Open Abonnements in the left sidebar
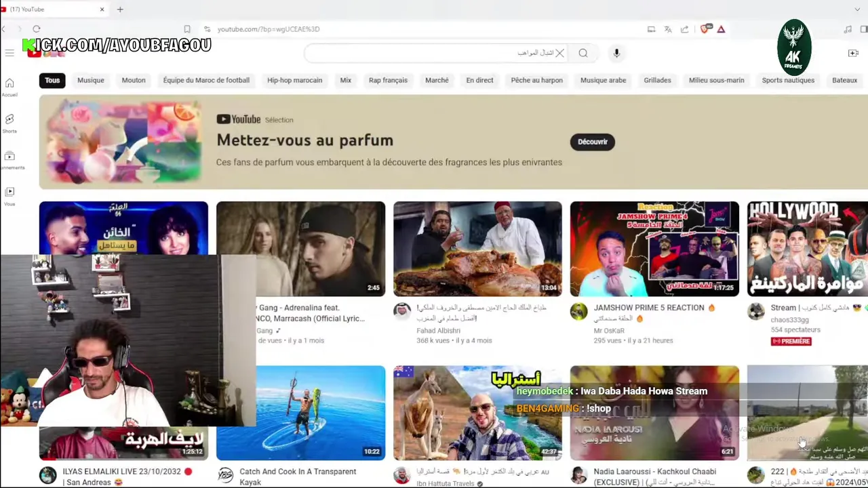The height and width of the screenshot is (488, 868). click(x=9, y=160)
